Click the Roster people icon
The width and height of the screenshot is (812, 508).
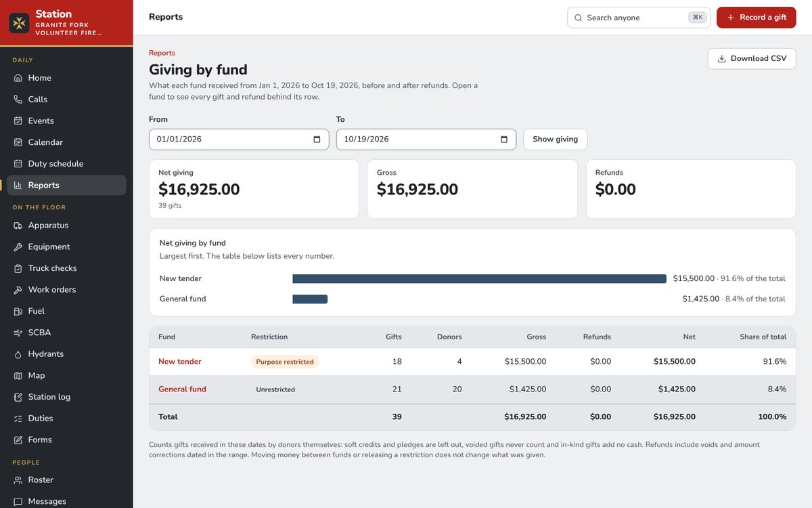[x=18, y=480]
